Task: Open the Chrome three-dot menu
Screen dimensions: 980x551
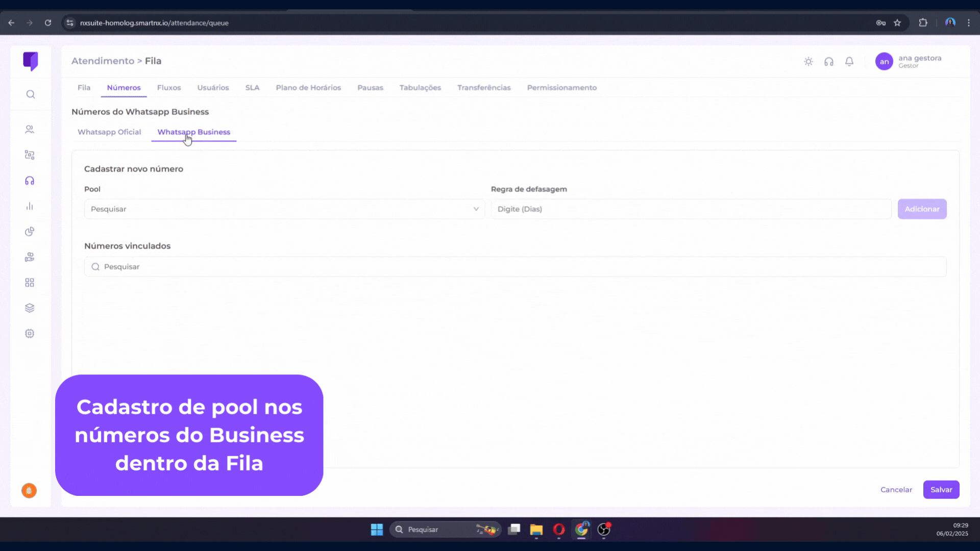Action: pos(969,23)
